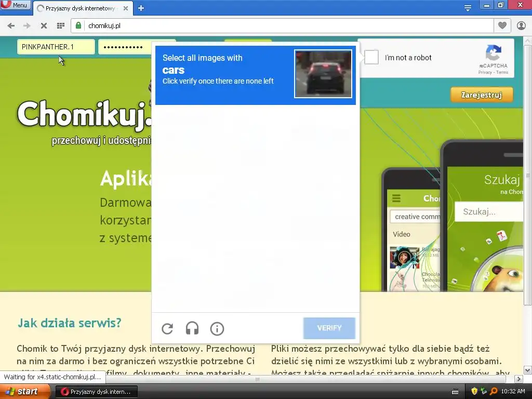Open the captcha help info icon

[x=217, y=328]
